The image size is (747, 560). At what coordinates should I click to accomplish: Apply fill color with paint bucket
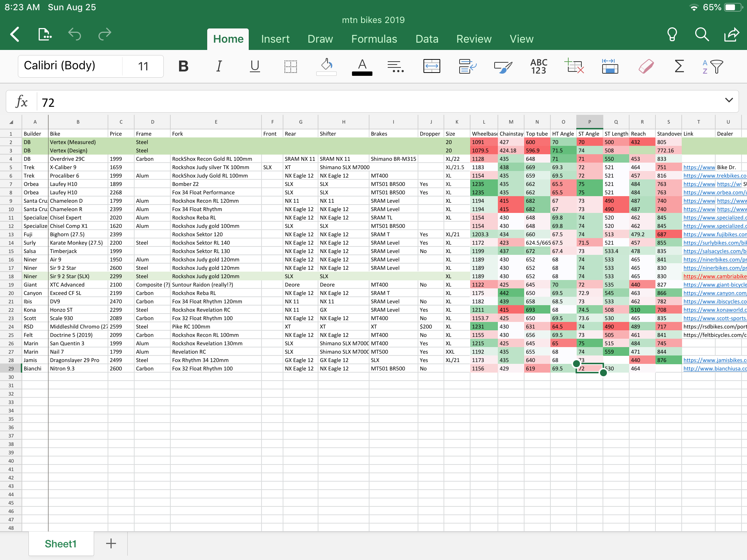pos(326,66)
